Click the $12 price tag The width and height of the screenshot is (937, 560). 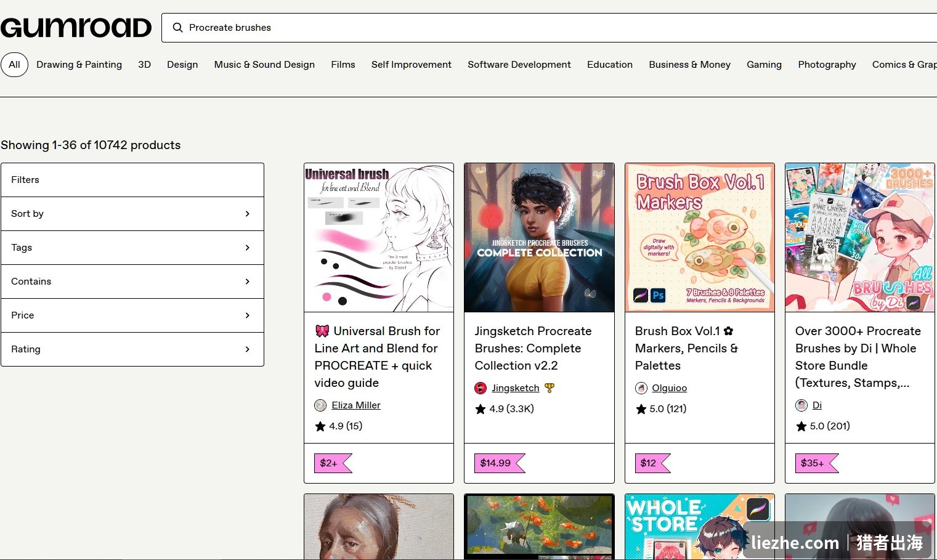652,463
